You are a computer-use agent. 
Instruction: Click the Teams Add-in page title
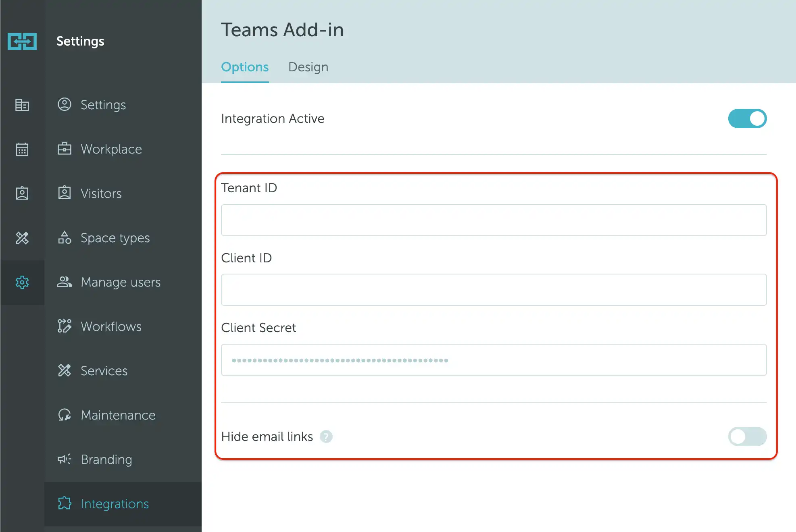click(282, 30)
